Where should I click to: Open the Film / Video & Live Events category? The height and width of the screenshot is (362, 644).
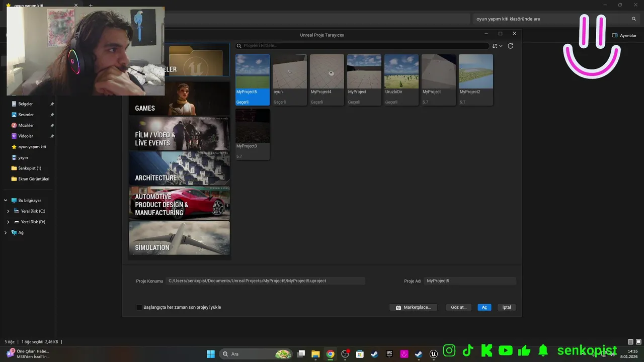(x=180, y=133)
